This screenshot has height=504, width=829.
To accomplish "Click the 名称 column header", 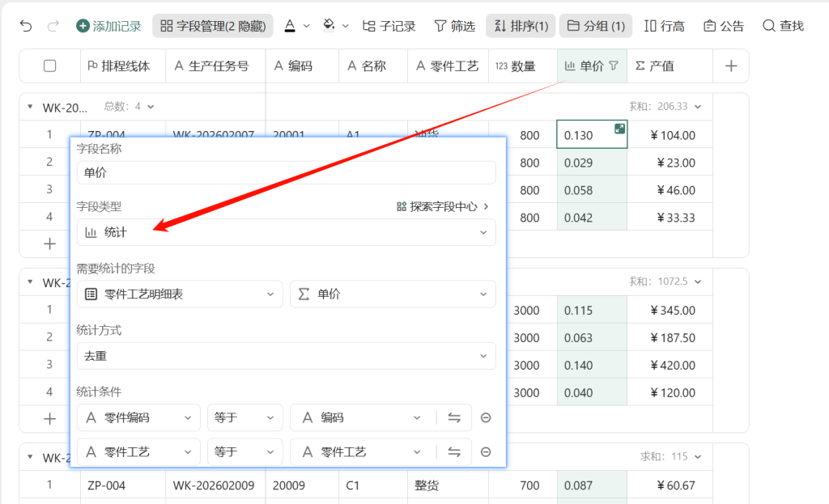I will 372,66.
